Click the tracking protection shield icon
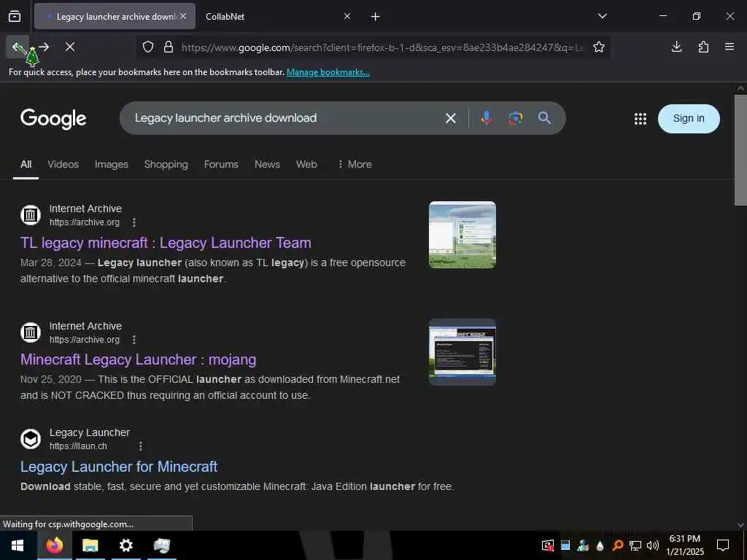The image size is (747, 560). tap(148, 47)
